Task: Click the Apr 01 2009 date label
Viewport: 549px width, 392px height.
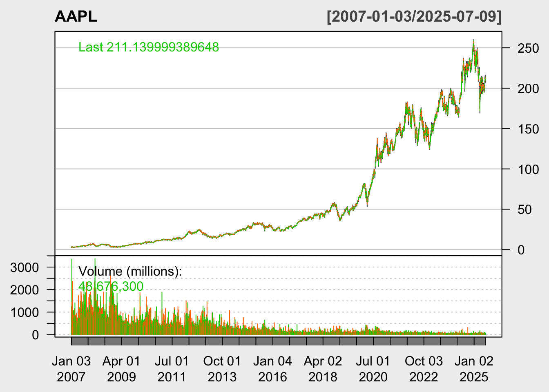Action: coord(121,369)
